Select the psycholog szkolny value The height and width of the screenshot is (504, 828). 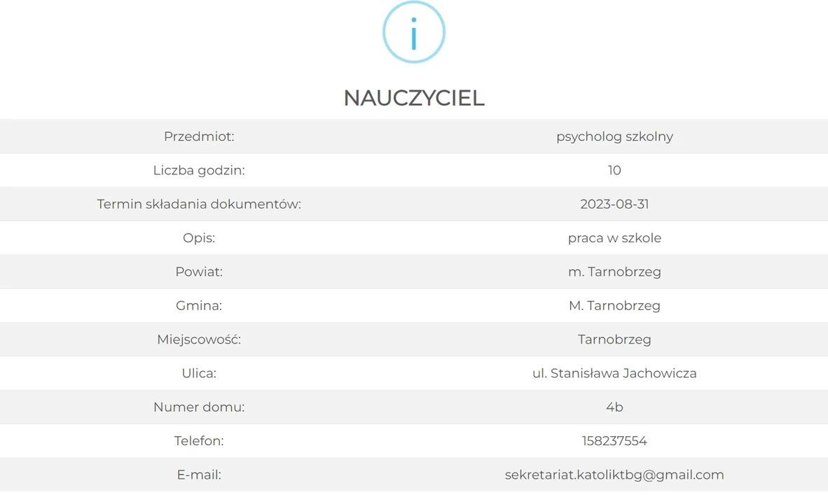(x=614, y=136)
